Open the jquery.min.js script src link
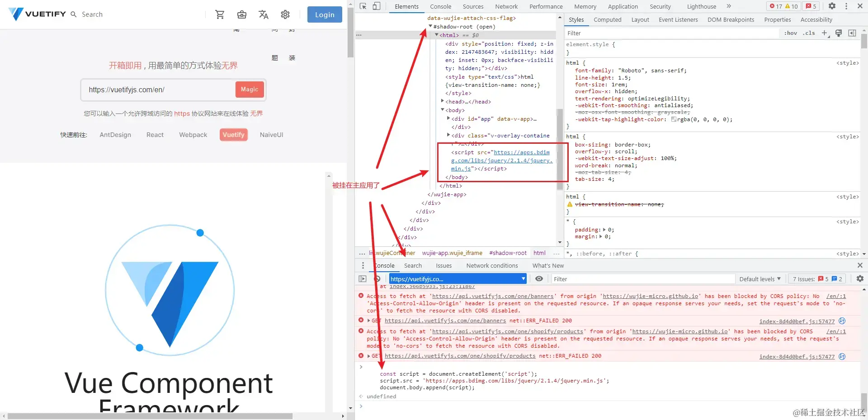This screenshot has height=420, width=868. [x=501, y=160]
